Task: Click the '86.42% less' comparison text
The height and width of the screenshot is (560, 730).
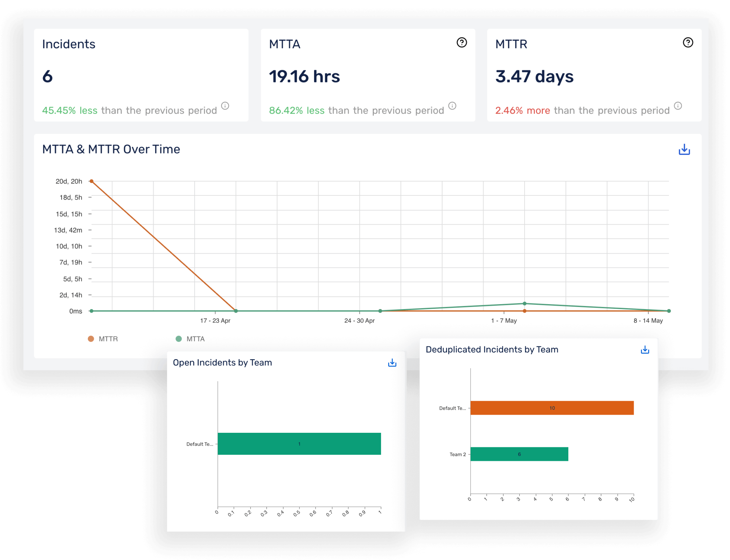Action: pos(297,111)
